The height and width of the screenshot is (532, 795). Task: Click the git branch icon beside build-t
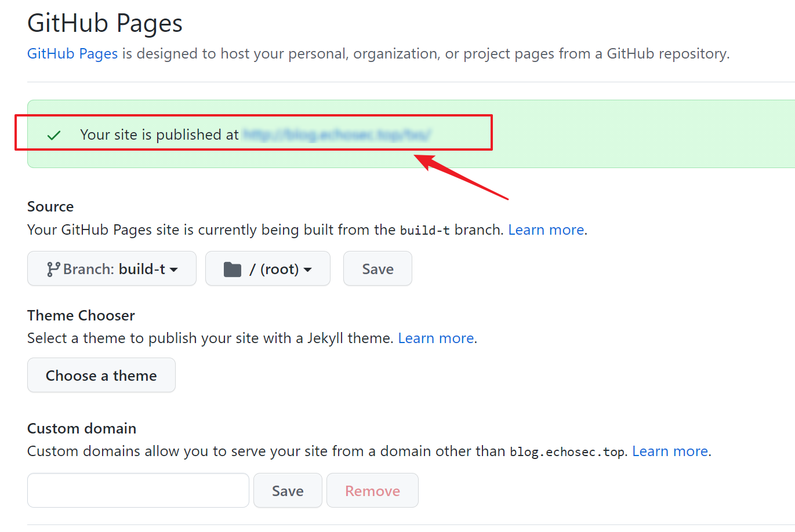tap(53, 269)
